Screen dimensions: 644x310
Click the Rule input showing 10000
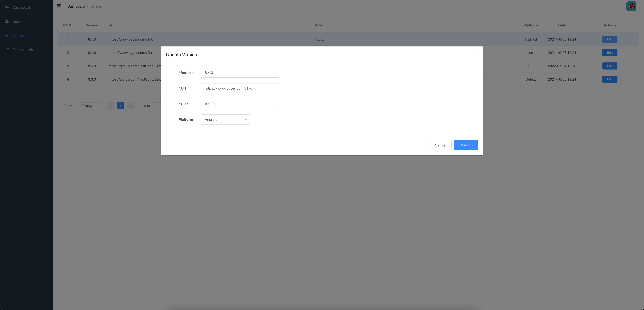point(240,104)
